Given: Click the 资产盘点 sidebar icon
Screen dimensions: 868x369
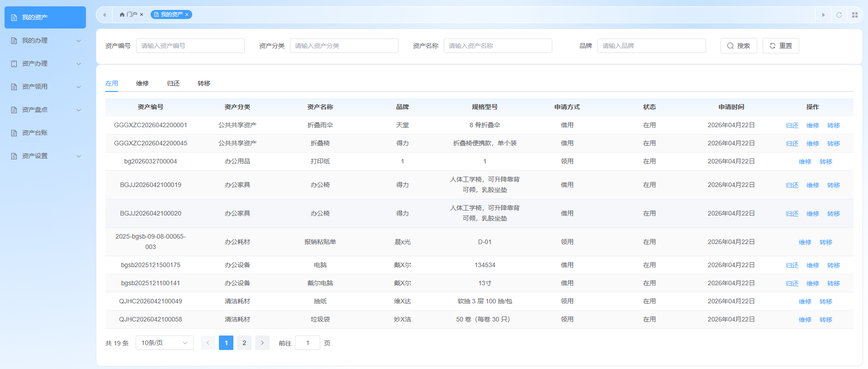Looking at the screenshot, I should tap(14, 110).
